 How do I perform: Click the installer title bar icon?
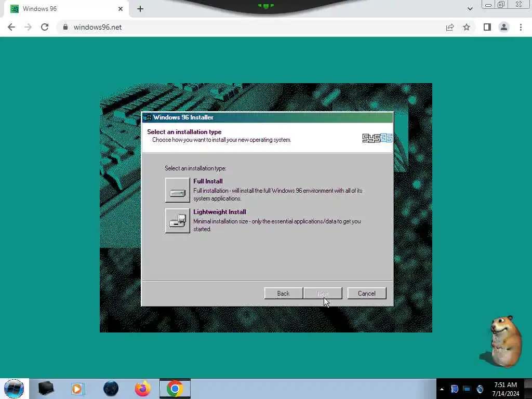pyautogui.click(x=147, y=117)
